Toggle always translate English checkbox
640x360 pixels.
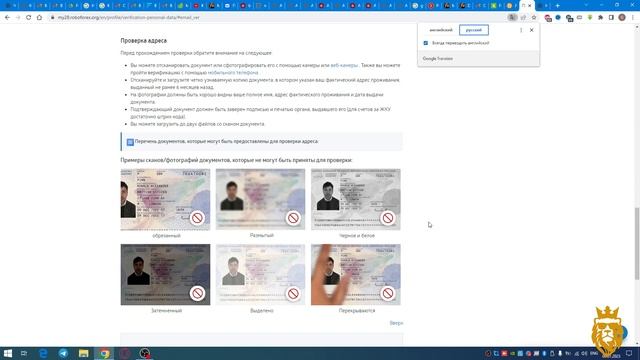point(426,43)
